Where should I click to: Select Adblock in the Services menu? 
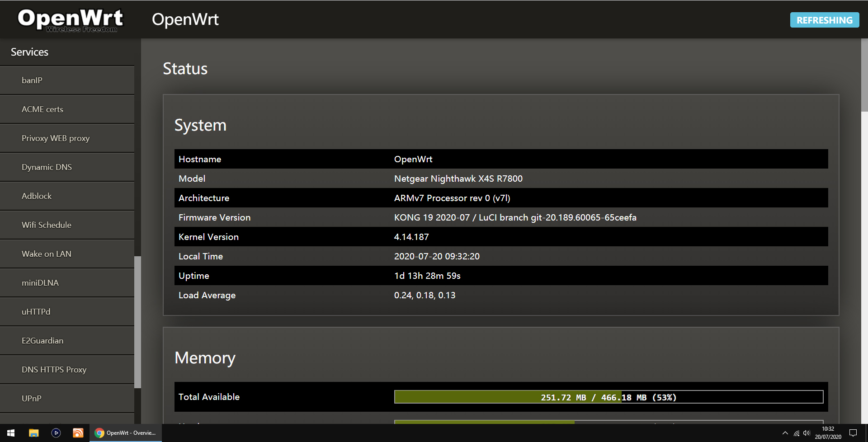tap(67, 196)
